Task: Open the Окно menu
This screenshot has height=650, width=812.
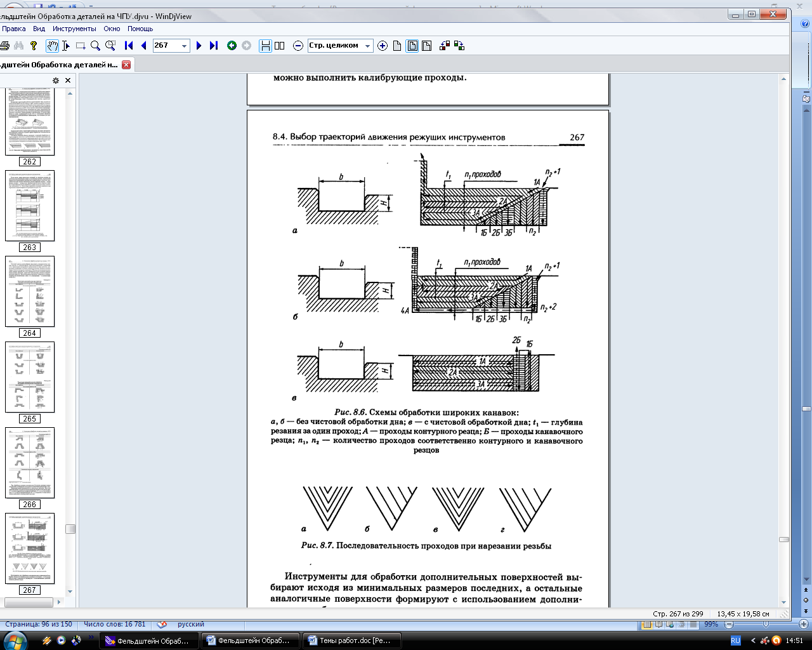Action: click(x=112, y=29)
